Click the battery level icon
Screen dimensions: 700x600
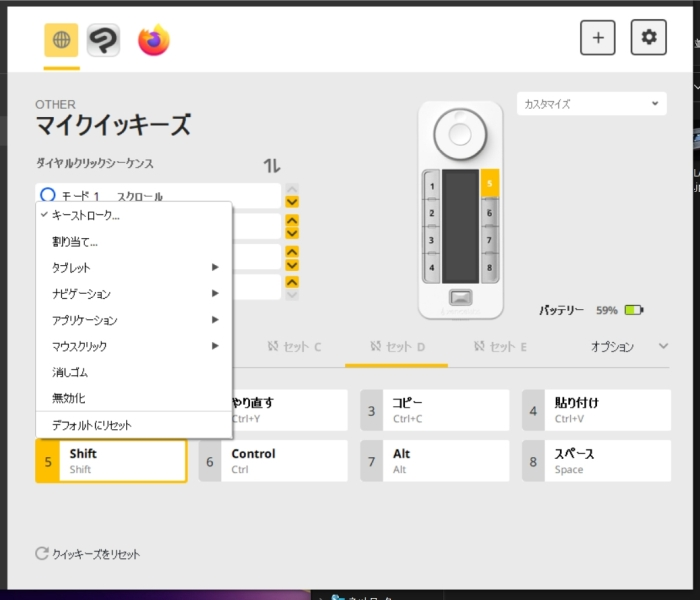pyautogui.click(x=635, y=310)
